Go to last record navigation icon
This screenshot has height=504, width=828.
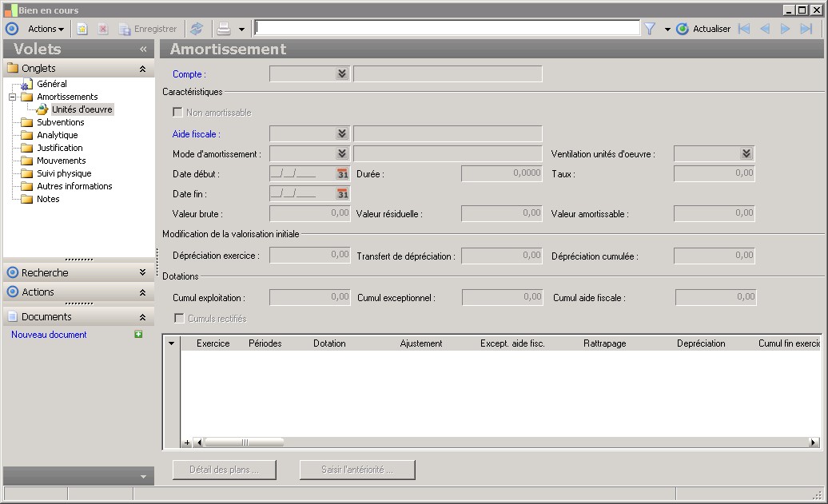pyautogui.click(x=806, y=29)
